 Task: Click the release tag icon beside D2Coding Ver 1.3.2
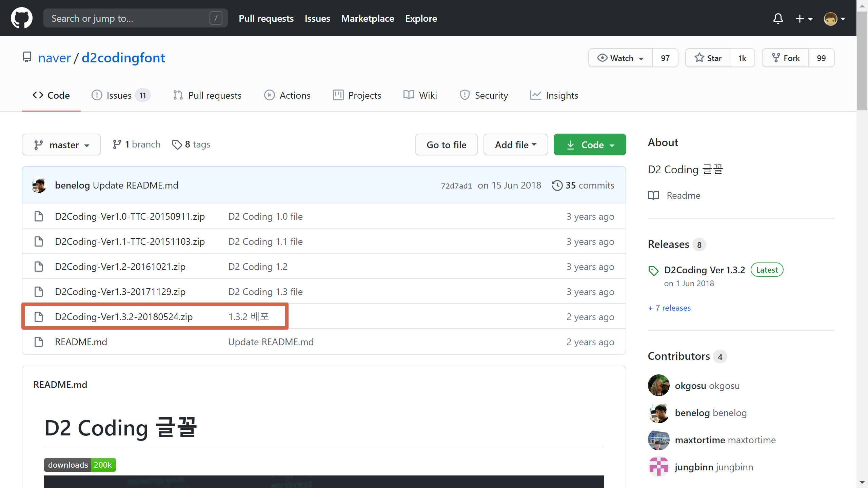click(653, 271)
